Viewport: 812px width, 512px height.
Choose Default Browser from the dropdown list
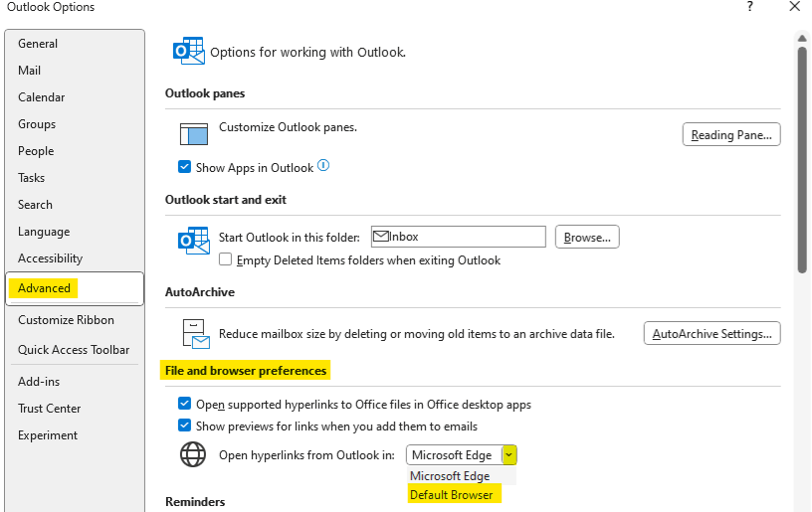pyautogui.click(x=451, y=494)
